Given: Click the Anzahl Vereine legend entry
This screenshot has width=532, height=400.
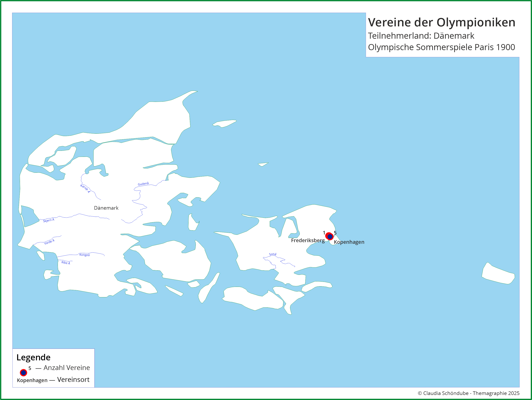Looking at the screenshot, I should point(67,368).
